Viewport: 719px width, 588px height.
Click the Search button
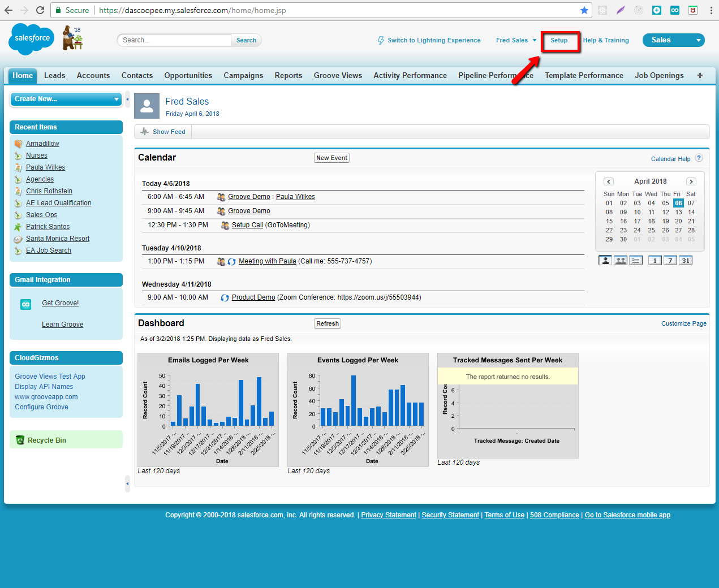(246, 40)
